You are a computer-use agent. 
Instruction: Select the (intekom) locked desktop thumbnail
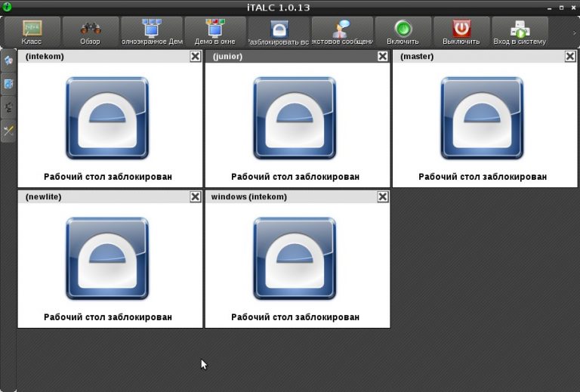coord(110,125)
